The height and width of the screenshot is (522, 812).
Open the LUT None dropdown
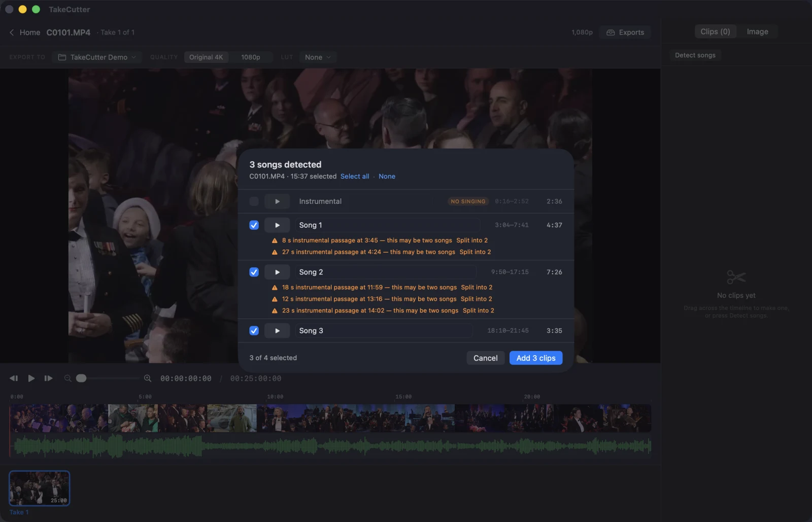(318, 57)
